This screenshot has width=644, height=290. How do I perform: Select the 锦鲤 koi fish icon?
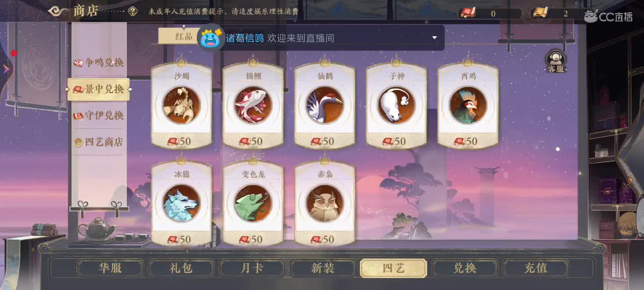click(x=253, y=105)
